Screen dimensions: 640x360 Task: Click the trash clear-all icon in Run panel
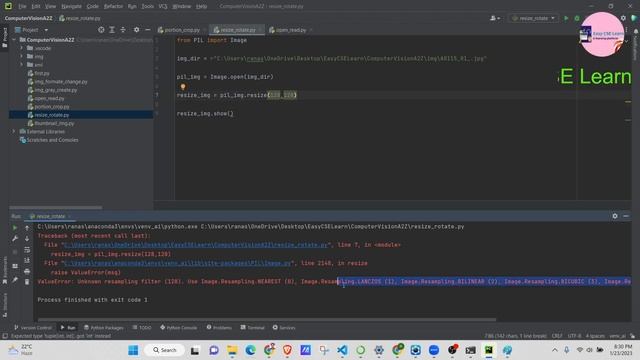coord(27,282)
